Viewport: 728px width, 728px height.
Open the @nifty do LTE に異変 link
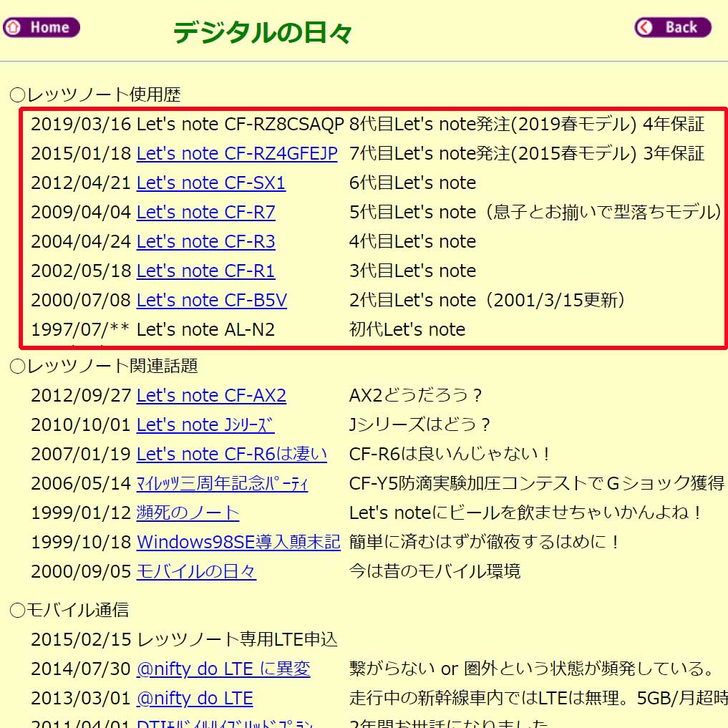223,669
